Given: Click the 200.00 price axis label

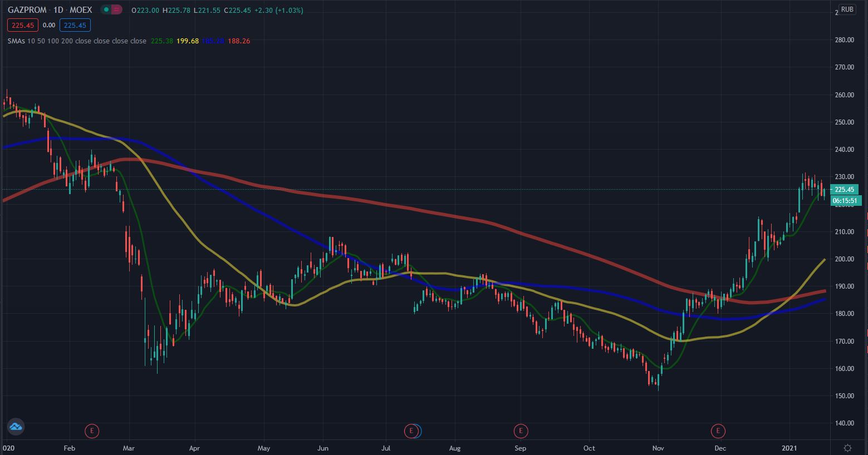Looking at the screenshot, I should [844, 259].
